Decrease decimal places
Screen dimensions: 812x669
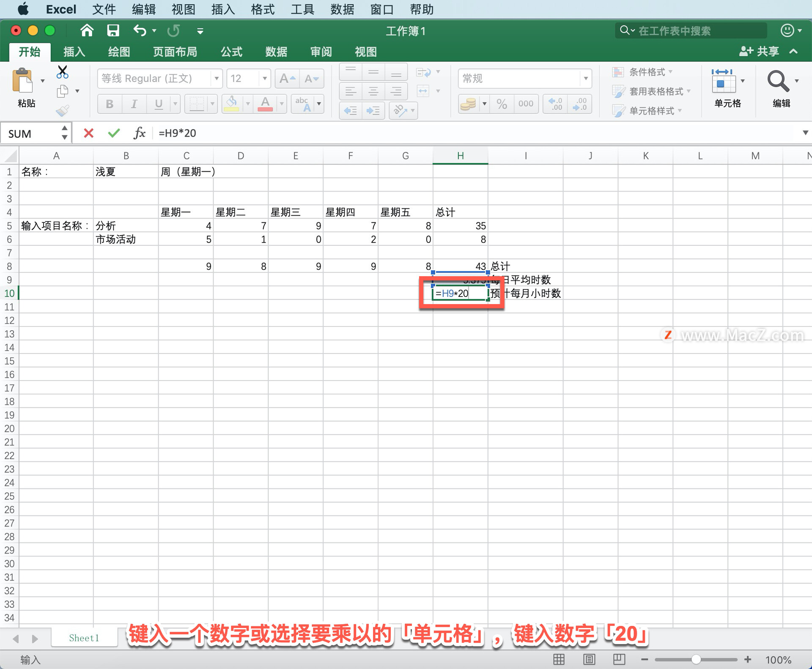click(x=579, y=104)
